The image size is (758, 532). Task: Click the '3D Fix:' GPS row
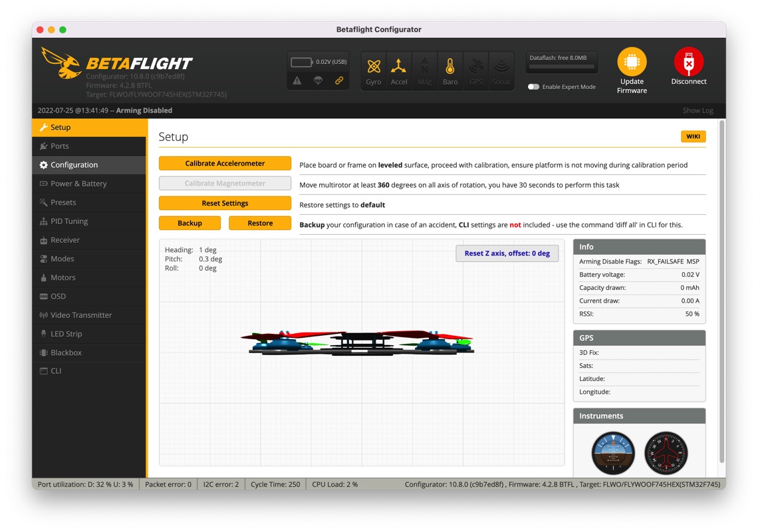[x=639, y=352]
